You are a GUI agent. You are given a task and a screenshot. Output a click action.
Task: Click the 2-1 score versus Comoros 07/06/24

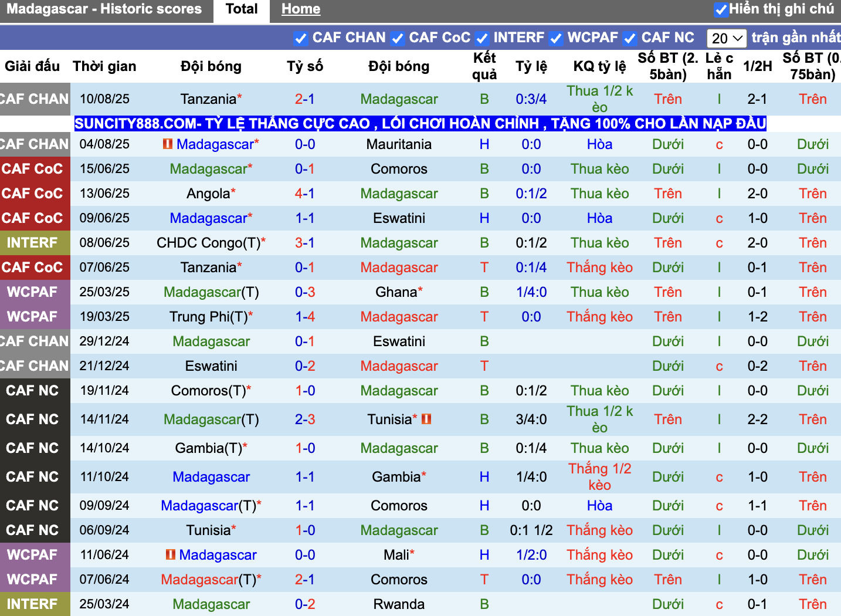(x=305, y=580)
